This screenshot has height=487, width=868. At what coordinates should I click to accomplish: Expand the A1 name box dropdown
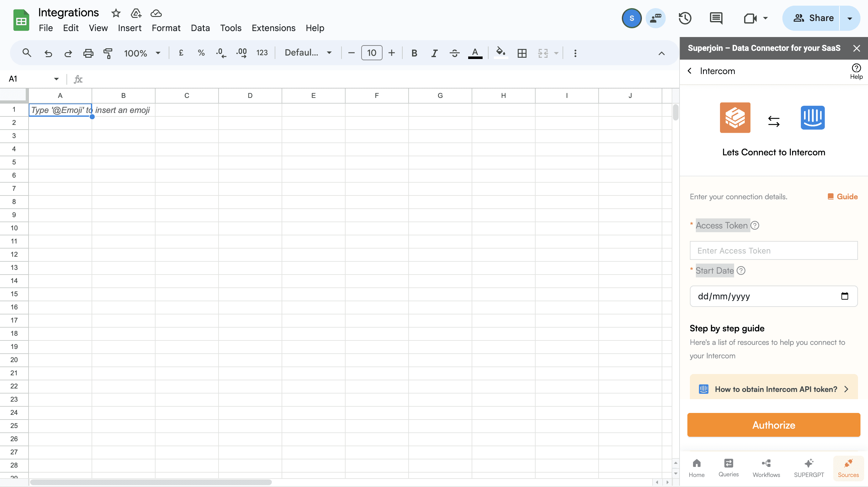(56, 79)
